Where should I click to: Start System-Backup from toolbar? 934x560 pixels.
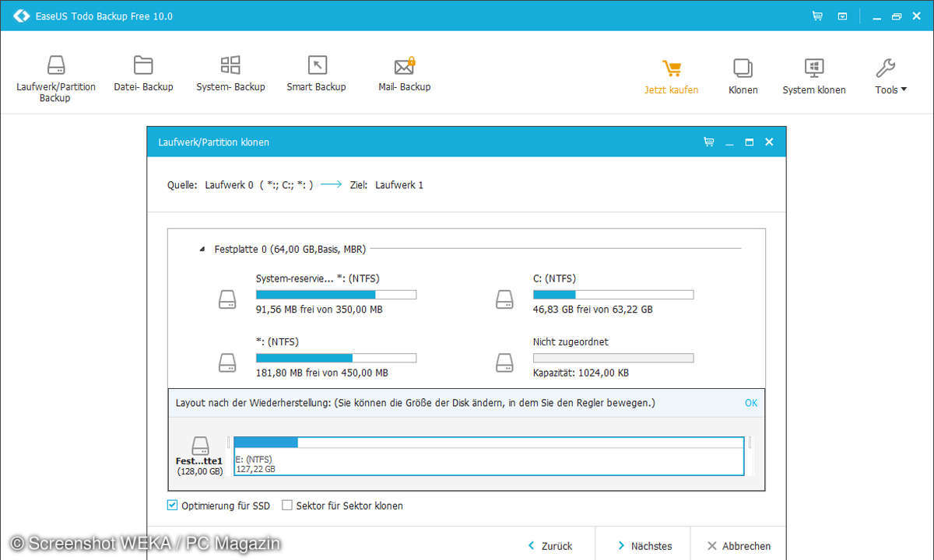tap(230, 74)
